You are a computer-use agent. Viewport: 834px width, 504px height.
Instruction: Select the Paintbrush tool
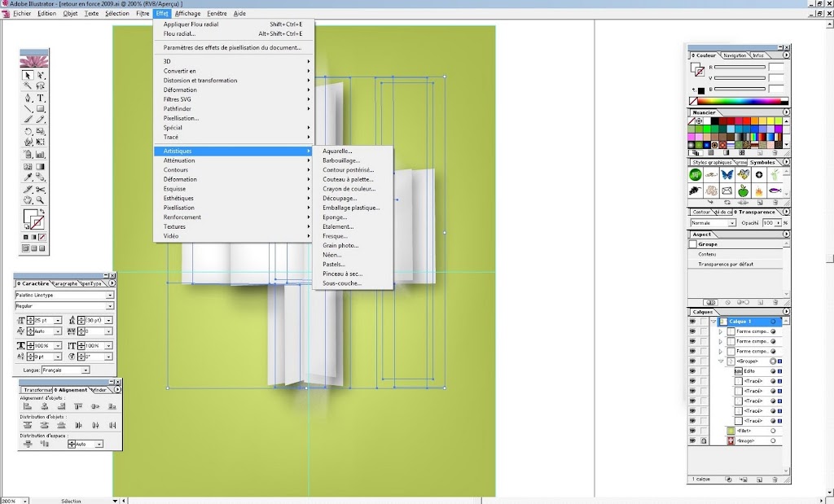(28, 120)
